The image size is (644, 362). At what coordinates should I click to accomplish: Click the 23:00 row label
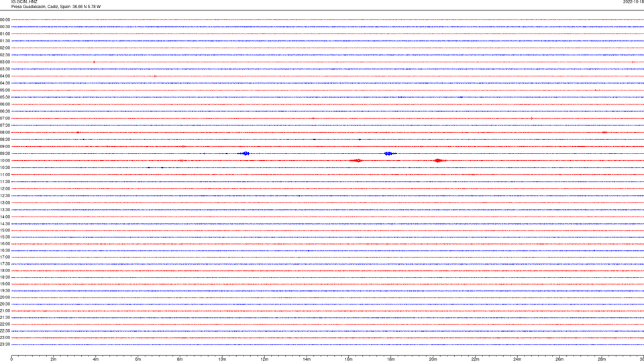5,338
